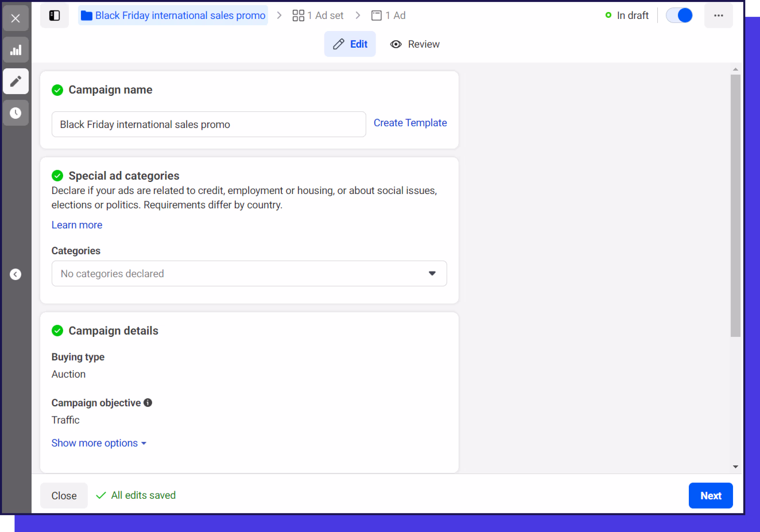Expand Show more options

click(x=99, y=443)
